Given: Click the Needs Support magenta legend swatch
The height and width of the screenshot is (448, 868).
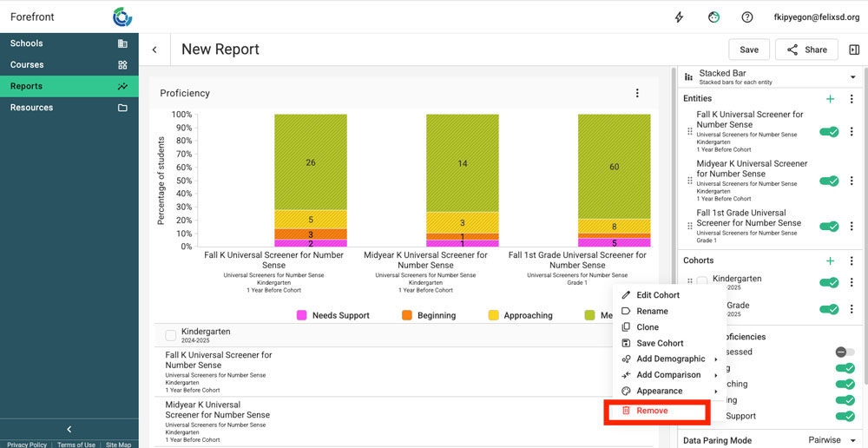Looking at the screenshot, I should (303, 315).
